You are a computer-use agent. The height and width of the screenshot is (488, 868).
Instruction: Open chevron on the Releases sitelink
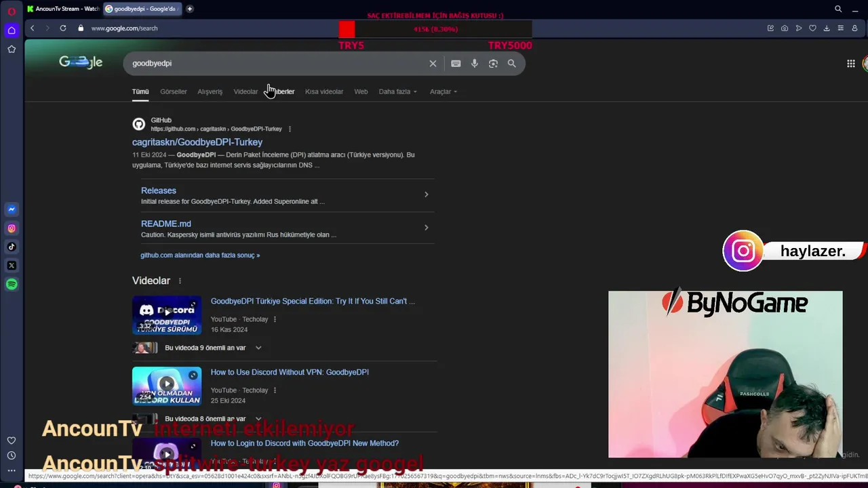coord(426,195)
